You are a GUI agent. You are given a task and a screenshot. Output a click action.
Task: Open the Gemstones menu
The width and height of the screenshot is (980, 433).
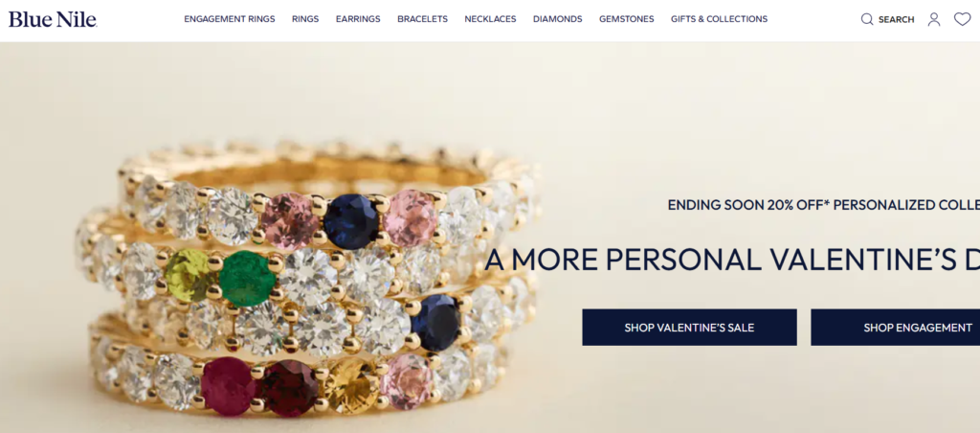(626, 19)
